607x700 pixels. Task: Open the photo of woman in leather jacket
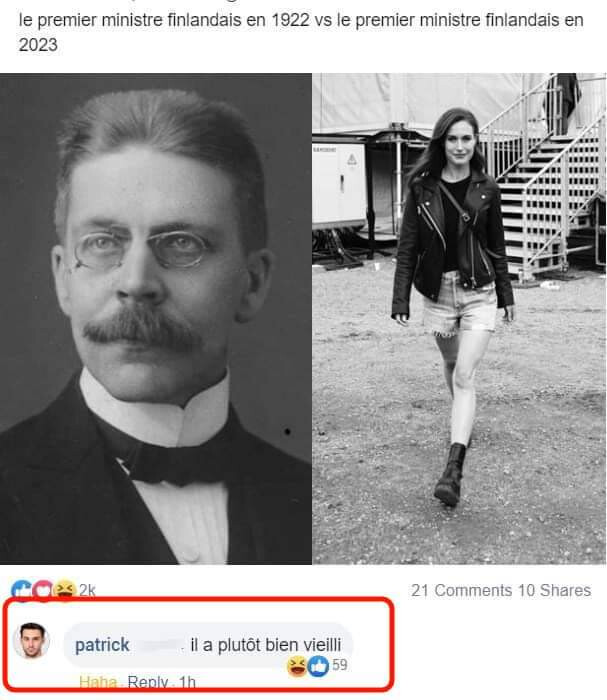point(459,319)
